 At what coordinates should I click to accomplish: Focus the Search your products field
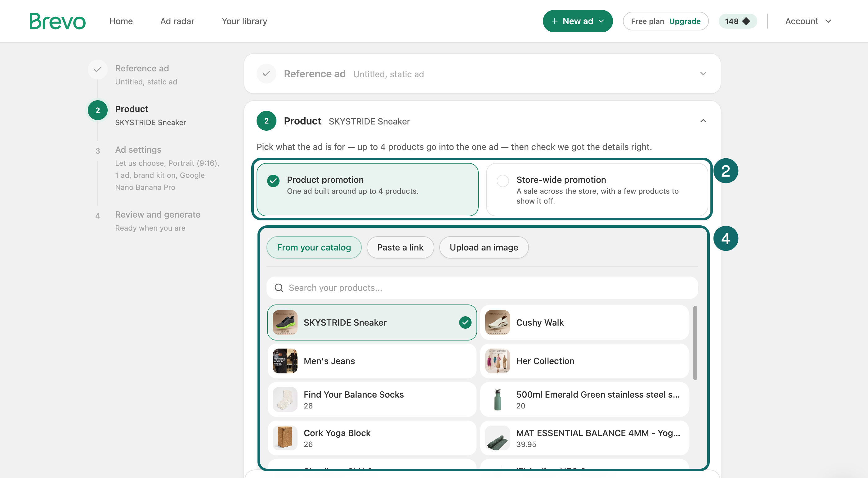tap(482, 288)
